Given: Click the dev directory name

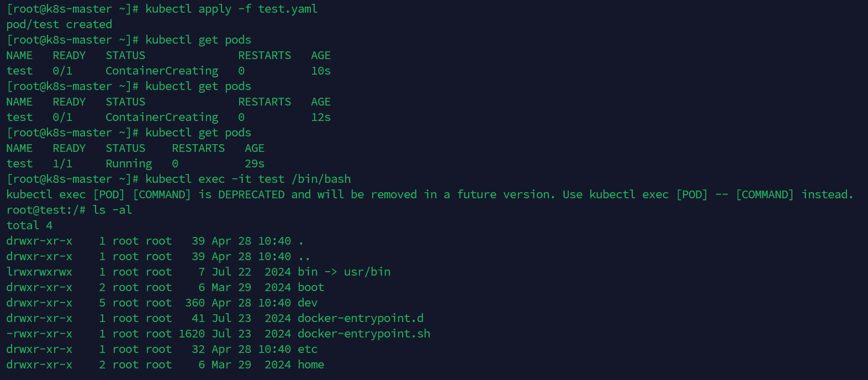Looking at the screenshot, I should point(308,303).
